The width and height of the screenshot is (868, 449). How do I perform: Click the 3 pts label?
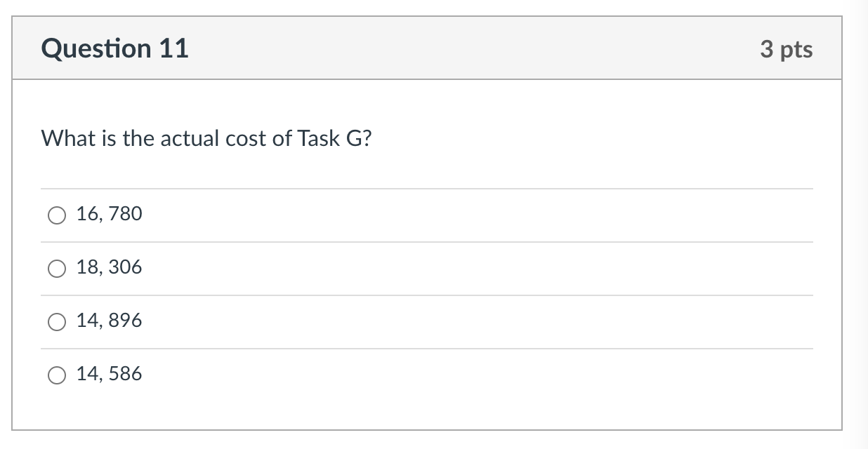787,49
